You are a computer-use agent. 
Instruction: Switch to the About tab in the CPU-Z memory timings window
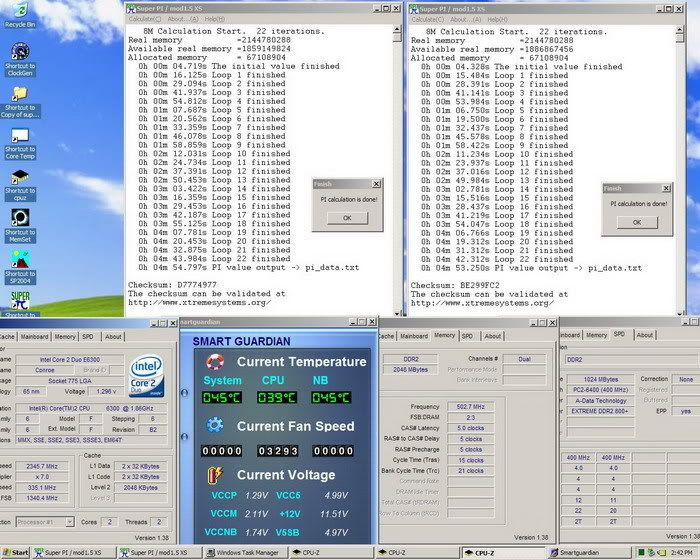(x=493, y=336)
